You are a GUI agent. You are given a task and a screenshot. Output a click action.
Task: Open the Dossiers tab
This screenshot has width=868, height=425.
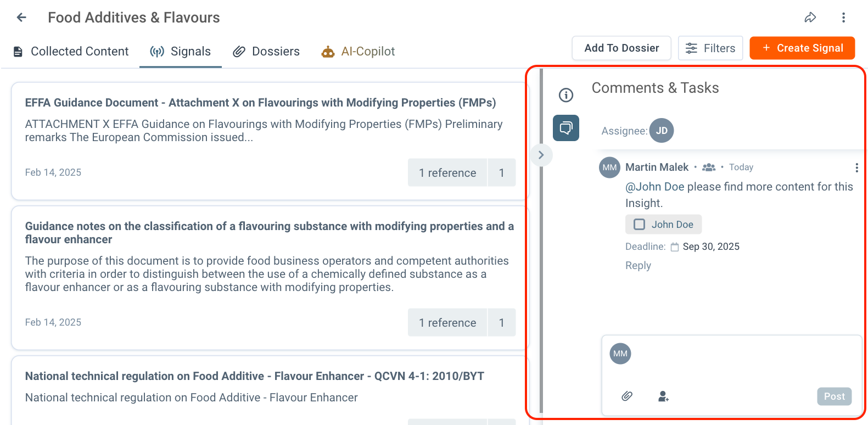pyautogui.click(x=266, y=52)
